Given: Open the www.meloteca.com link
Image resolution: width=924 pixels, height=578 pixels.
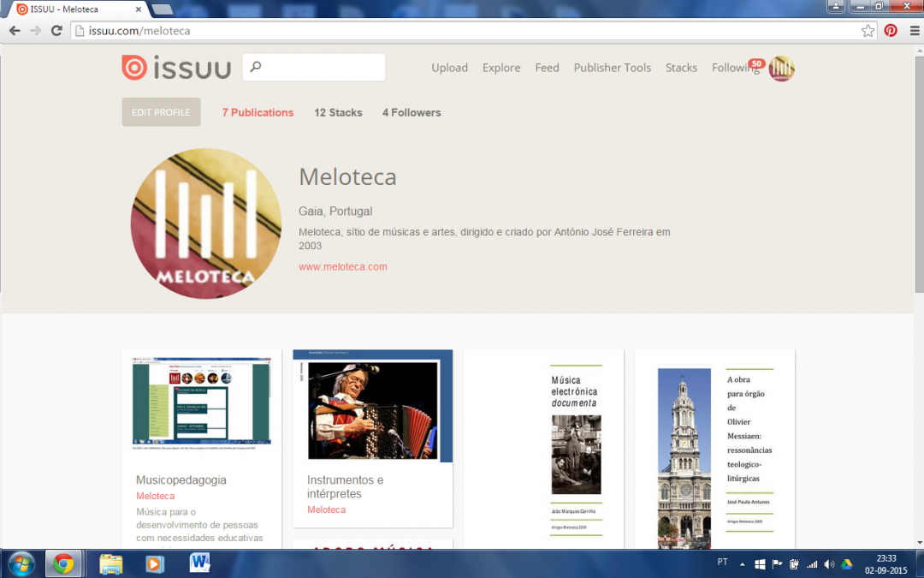Looking at the screenshot, I should (342, 266).
